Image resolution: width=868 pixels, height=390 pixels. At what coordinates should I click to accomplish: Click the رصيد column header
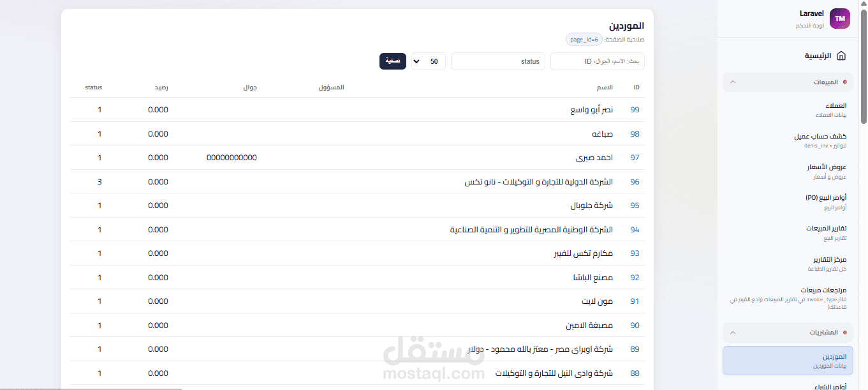[x=161, y=87]
